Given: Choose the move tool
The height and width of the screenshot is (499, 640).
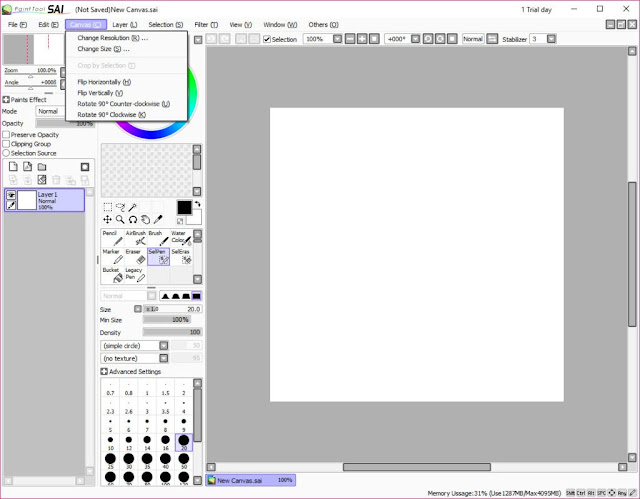Looking at the screenshot, I should coord(107,220).
